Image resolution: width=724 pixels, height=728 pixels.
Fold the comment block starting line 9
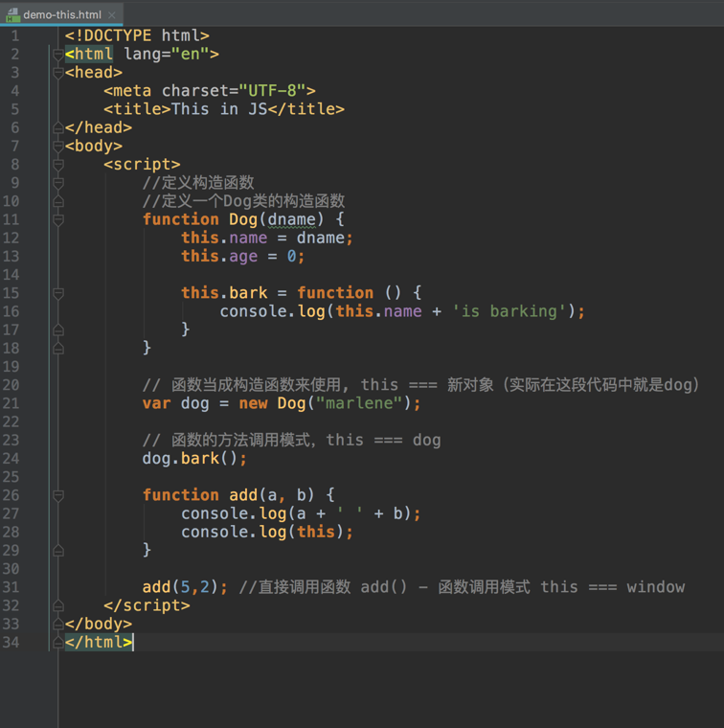(58, 183)
